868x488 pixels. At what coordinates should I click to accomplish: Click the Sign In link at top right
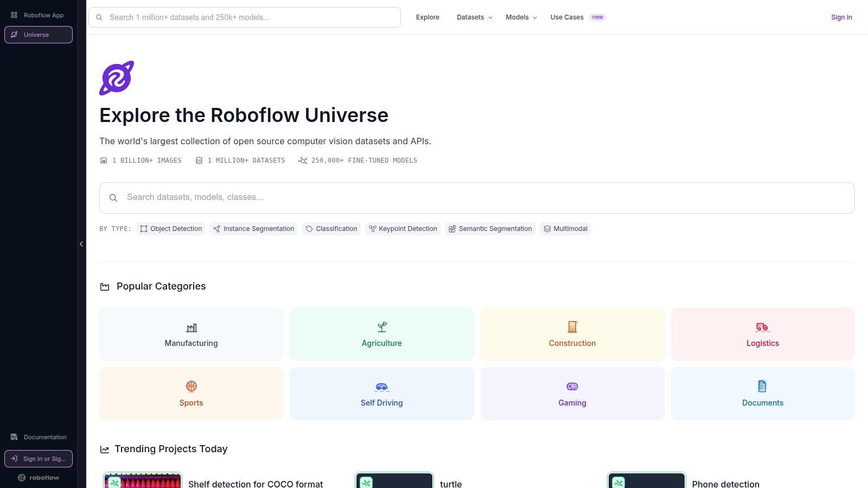(841, 17)
